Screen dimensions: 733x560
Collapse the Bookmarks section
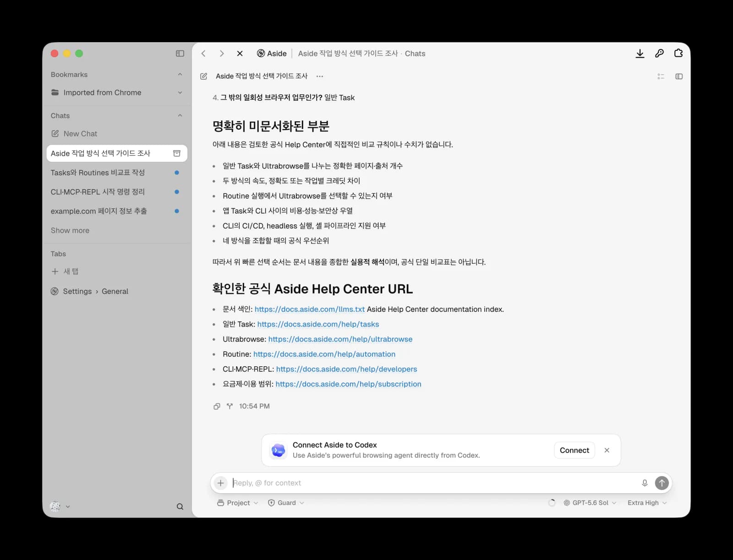[180, 75]
